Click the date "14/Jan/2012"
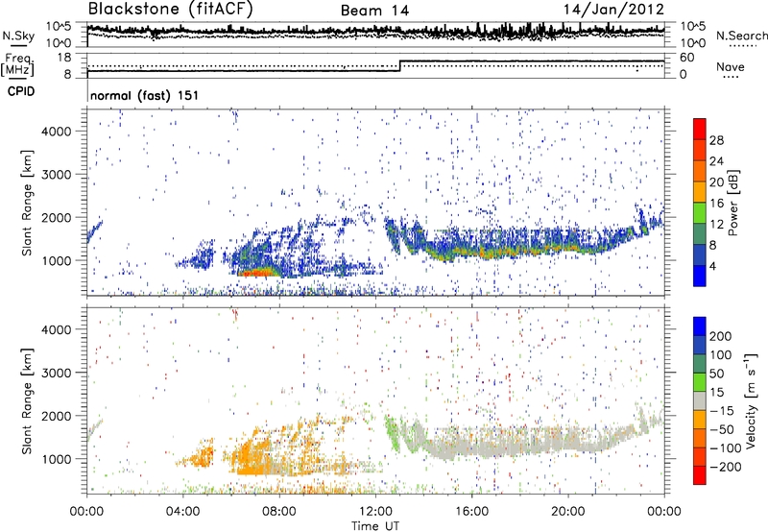Screen dimensions: 768x532 (613, 10)
